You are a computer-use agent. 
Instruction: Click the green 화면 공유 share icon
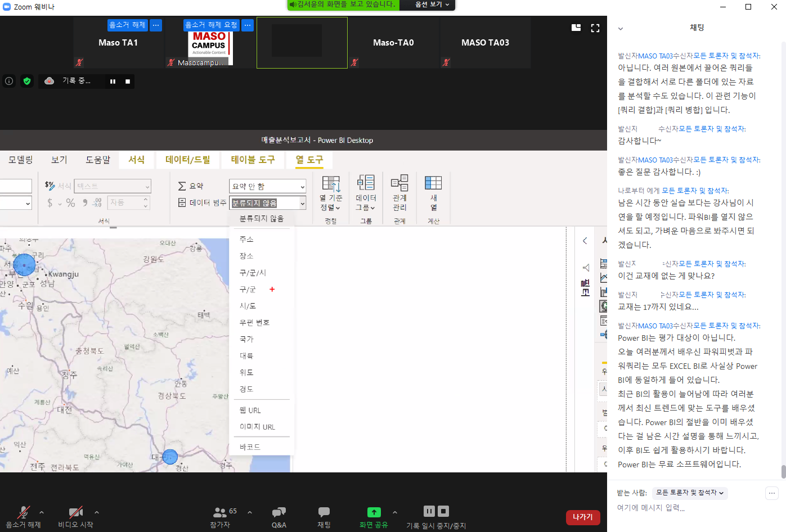[x=374, y=512]
